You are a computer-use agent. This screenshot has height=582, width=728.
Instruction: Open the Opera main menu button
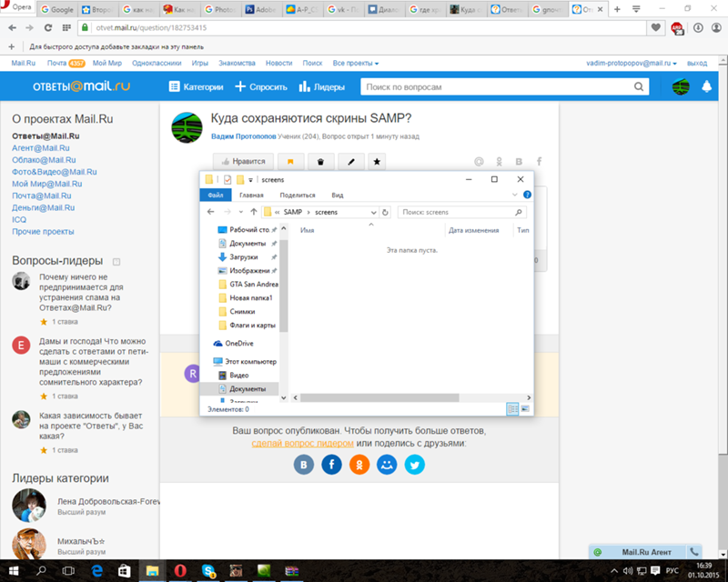pos(16,7)
